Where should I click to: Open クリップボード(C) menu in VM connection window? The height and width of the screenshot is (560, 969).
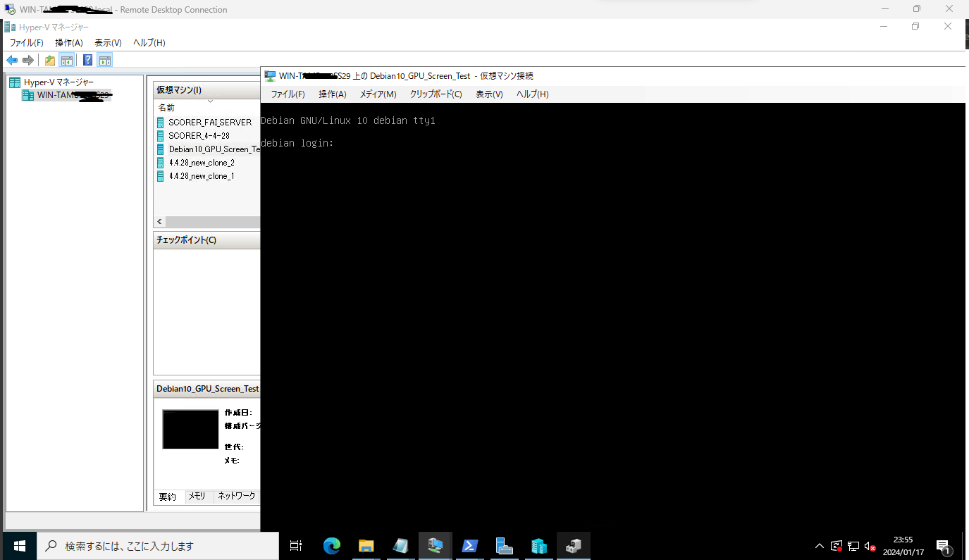click(x=436, y=94)
